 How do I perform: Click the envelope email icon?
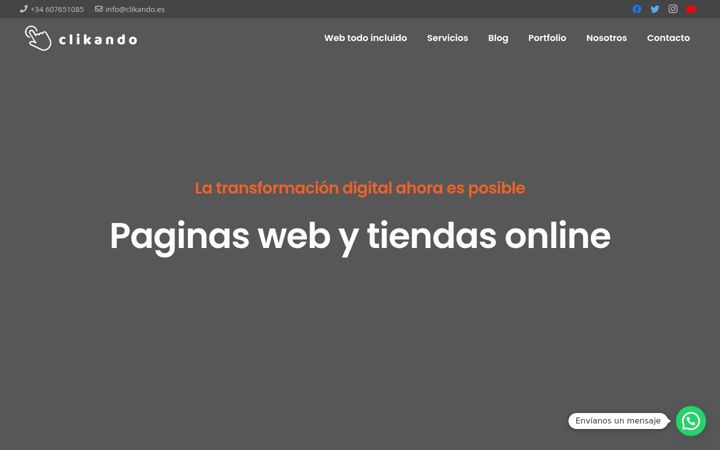click(x=99, y=9)
